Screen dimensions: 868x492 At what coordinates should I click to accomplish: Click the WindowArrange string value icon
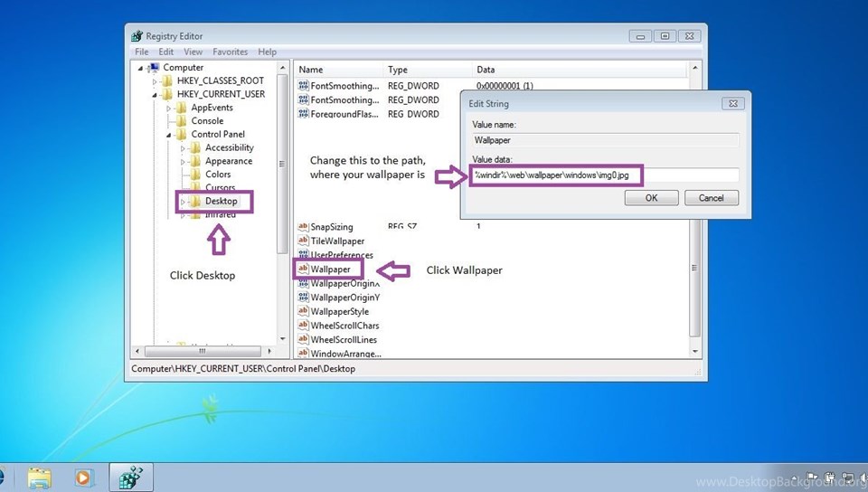(x=303, y=353)
